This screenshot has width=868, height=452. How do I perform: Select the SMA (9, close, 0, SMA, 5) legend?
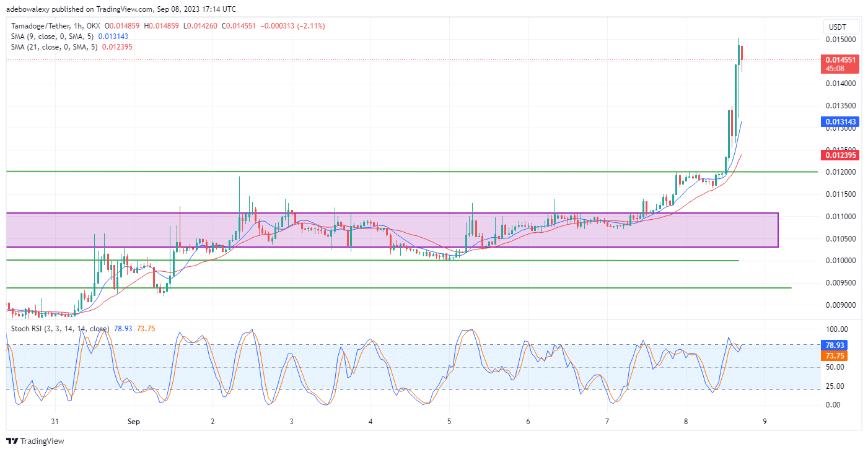(x=52, y=37)
